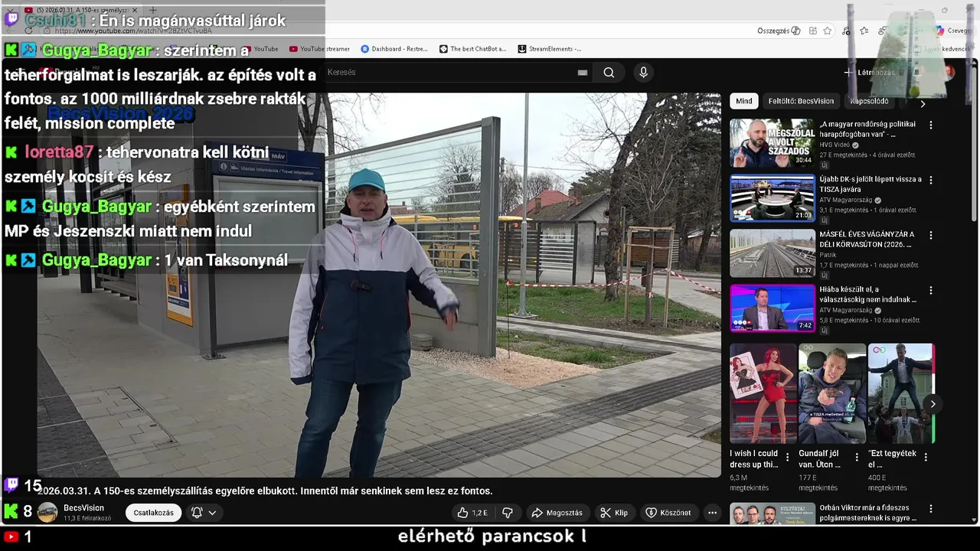Viewport: 980px width, 551px height.
Task: Open options for 'Ezt tegyétek el' short
Action: pos(925,458)
